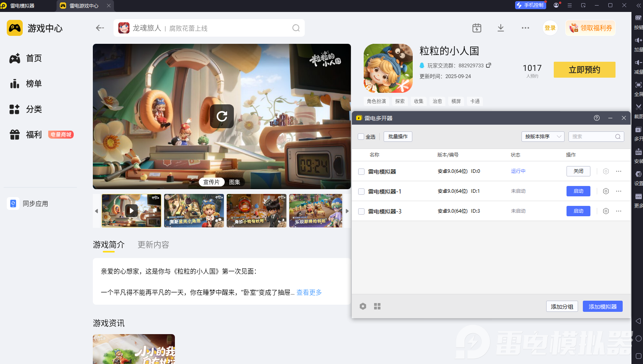Tick the checkbox for 雷电模拟器-1
The image size is (643, 364).
click(361, 192)
